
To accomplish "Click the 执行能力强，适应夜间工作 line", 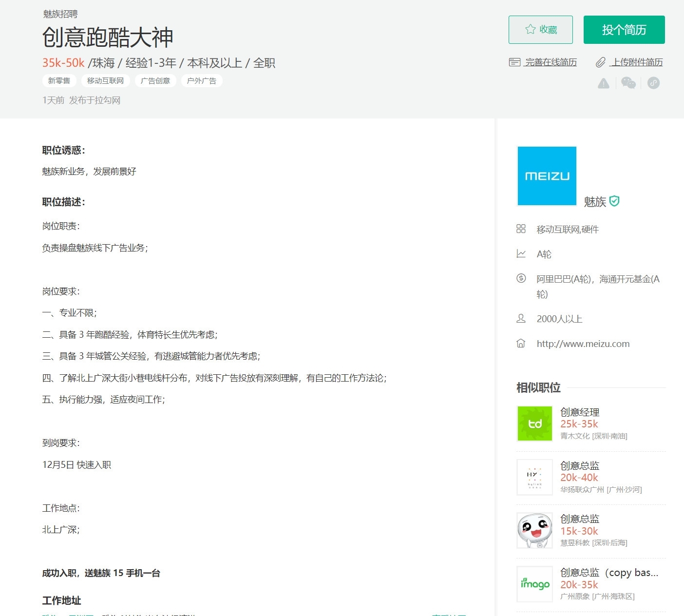I will coord(104,400).
